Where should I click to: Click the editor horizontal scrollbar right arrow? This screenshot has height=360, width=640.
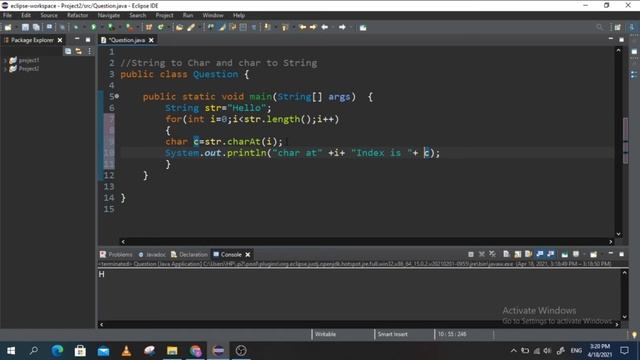tap(611, 242)
